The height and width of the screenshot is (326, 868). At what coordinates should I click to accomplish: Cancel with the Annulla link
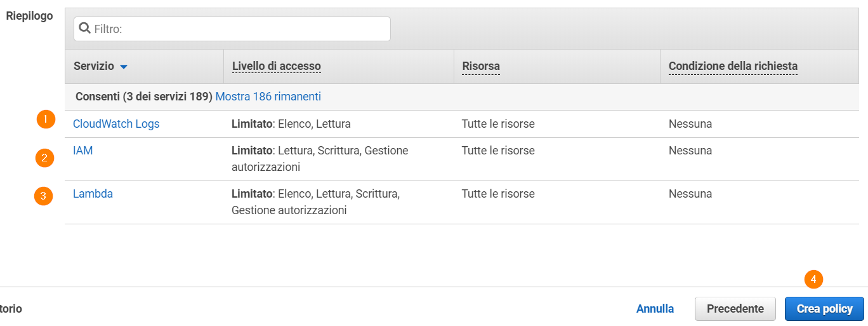pos(655,309)
